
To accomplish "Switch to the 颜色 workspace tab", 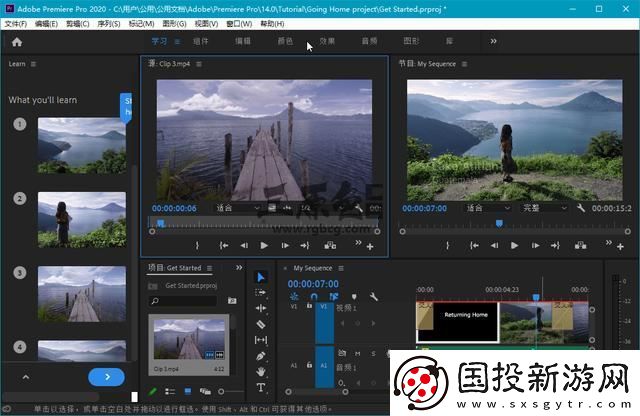I will pos(285,42).
